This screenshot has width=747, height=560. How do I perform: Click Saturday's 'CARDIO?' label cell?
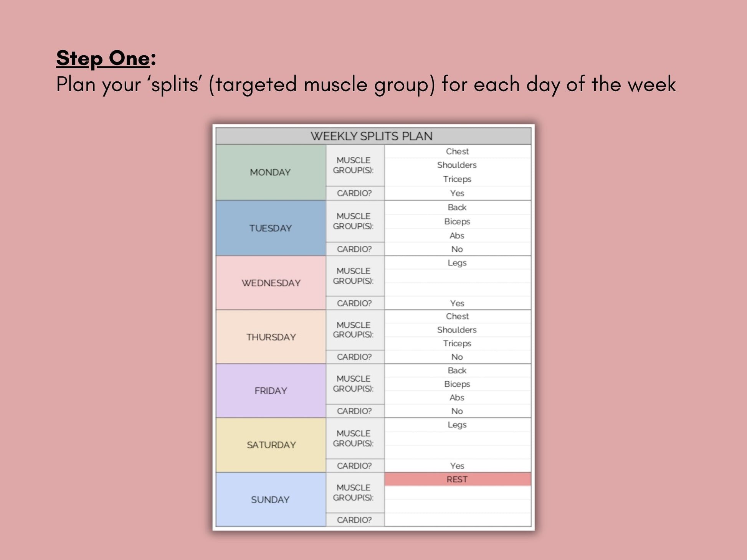354,466
